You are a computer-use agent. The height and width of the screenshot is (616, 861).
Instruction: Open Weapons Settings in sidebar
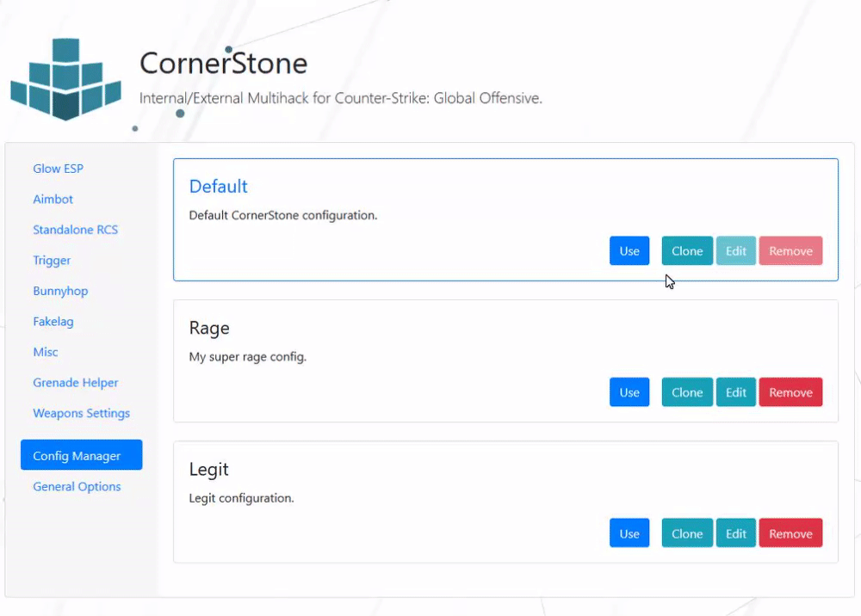pos(81,414)
